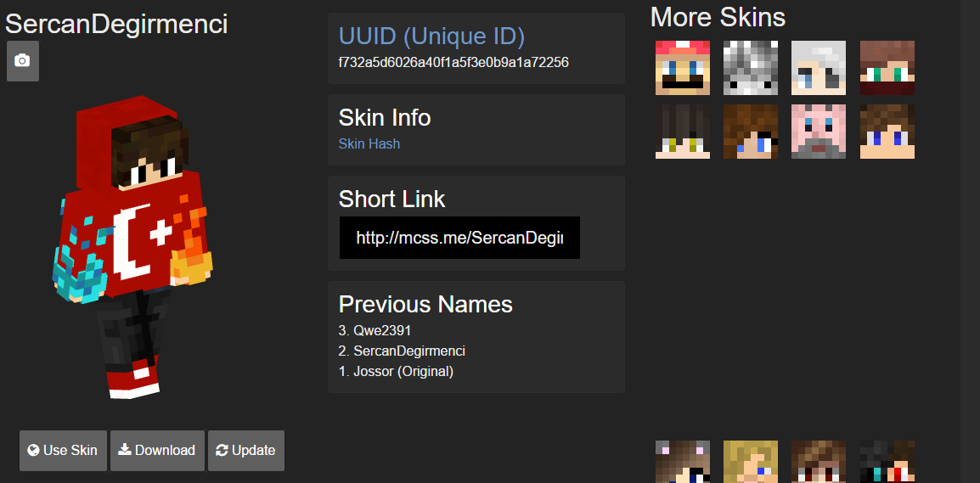980x483 pixels.
Task: Open the side-facing brown-haired blue-eye skin
Action: click(751, 132)
